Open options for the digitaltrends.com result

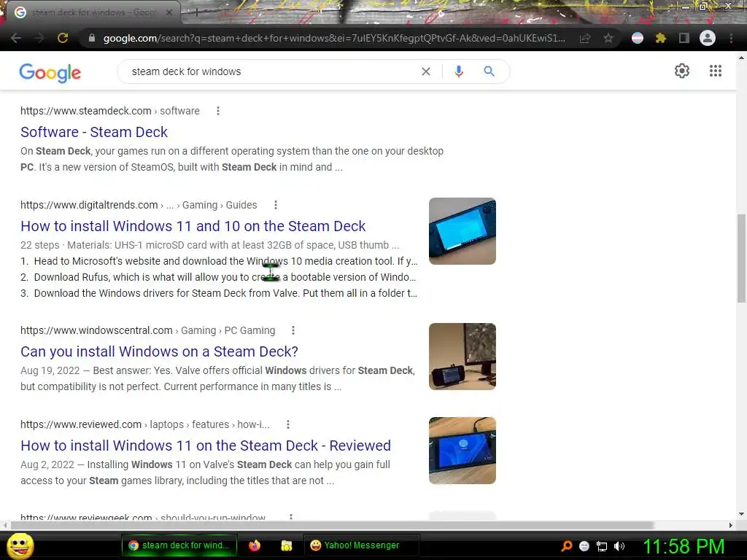pos(275,205)
